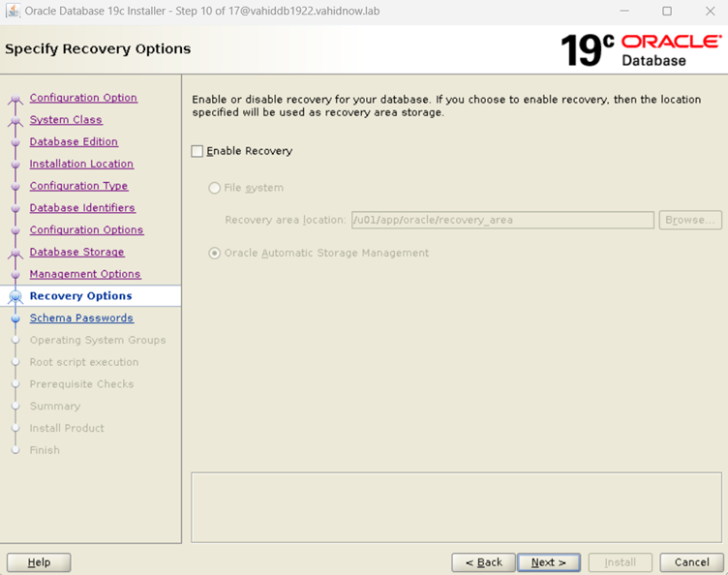This screenshot has height=575, width=728.
Task: Go to the Installation Location step
Action: pos(81,165)
